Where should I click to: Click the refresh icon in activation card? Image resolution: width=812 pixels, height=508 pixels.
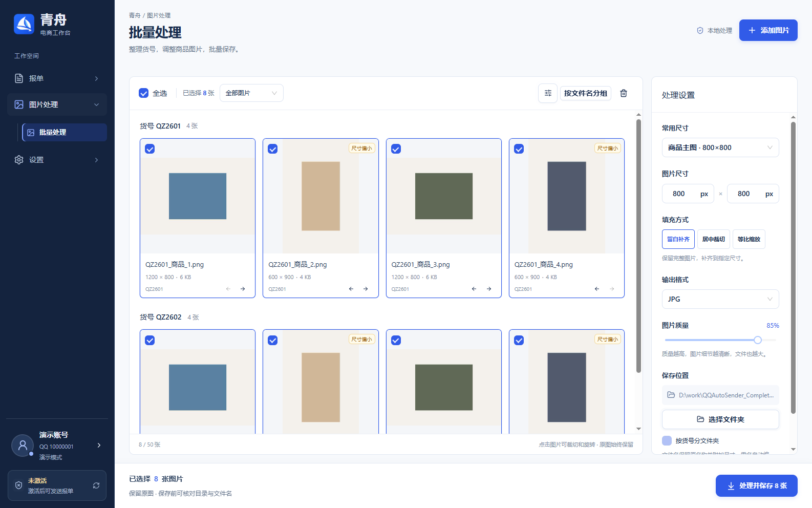[96, 485]
